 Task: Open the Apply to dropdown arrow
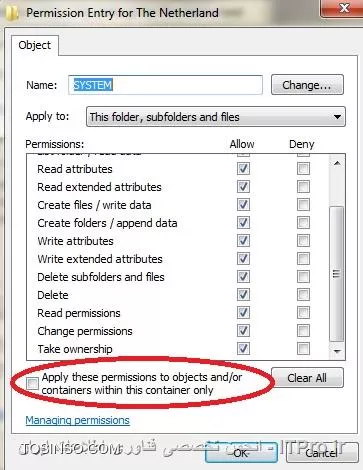pos(337,117)
